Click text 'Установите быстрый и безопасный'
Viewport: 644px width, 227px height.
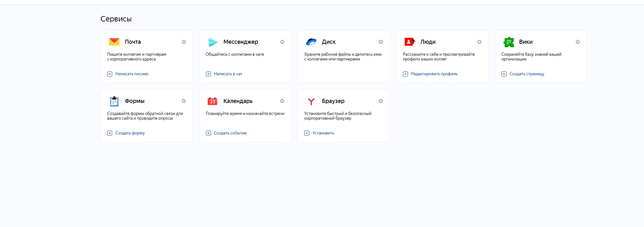tap(338, 114)
